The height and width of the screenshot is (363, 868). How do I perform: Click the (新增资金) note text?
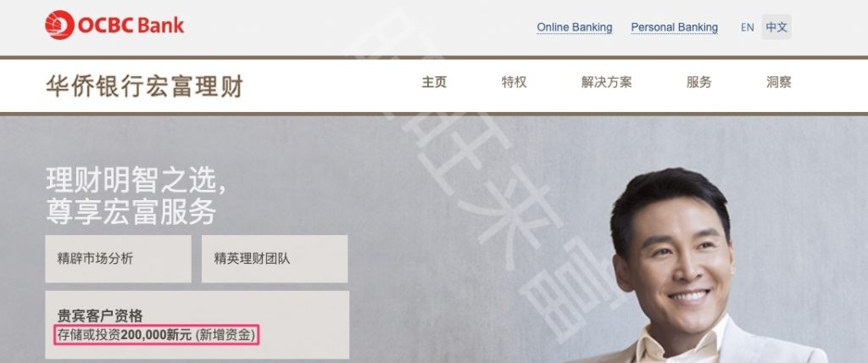pos(227,335)
